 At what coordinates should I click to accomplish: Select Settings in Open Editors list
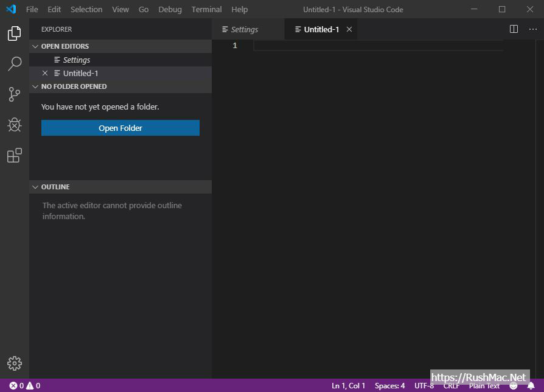pos(120,60)
